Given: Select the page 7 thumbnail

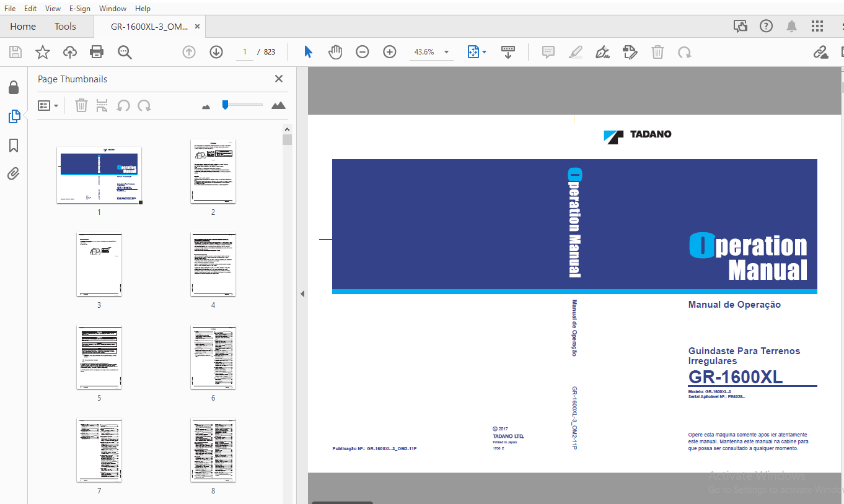Looking at the screenshot, I should (x=99, y=450).
